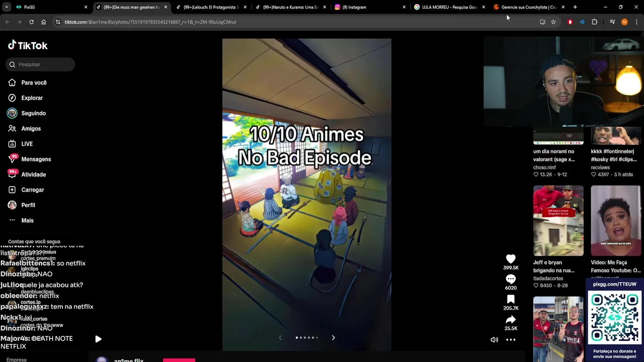Viewport: 644px width, 362px height.
Task: Click um dia noraml no valorant title
Action: pyautogui.click(x=554, y=155)
